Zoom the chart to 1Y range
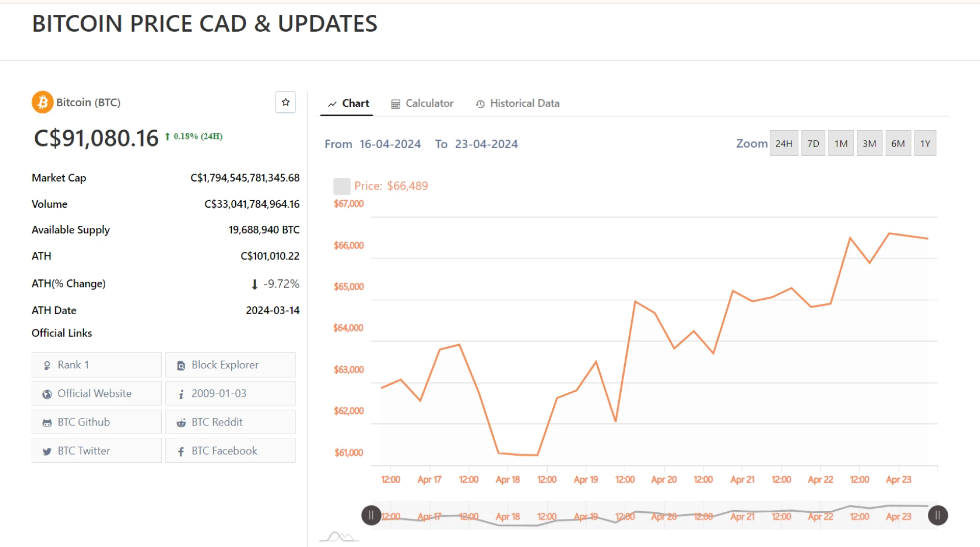The width and height of the screenshot is (980, 547). coord(925,143)
